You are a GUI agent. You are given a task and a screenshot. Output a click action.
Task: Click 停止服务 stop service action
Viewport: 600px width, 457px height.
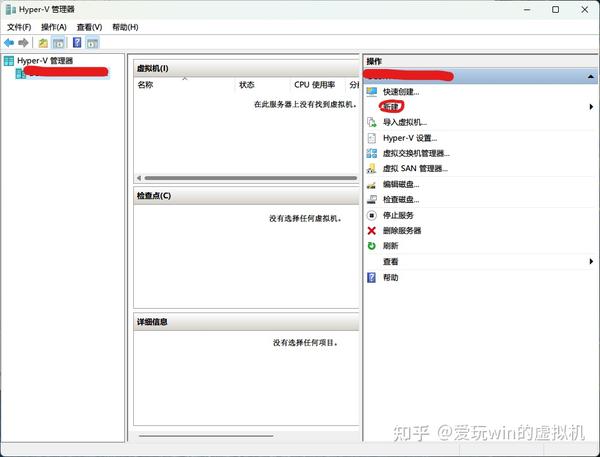click(x=398, y=215)
